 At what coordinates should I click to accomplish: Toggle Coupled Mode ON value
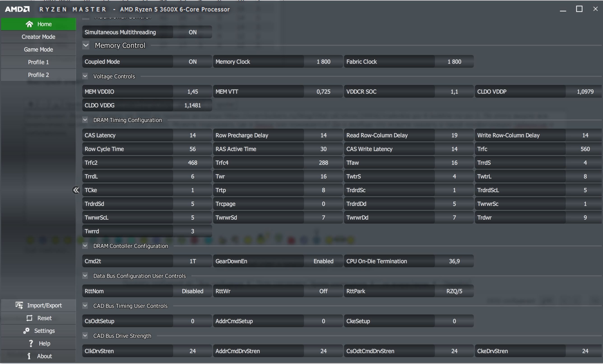coord(192,62)
